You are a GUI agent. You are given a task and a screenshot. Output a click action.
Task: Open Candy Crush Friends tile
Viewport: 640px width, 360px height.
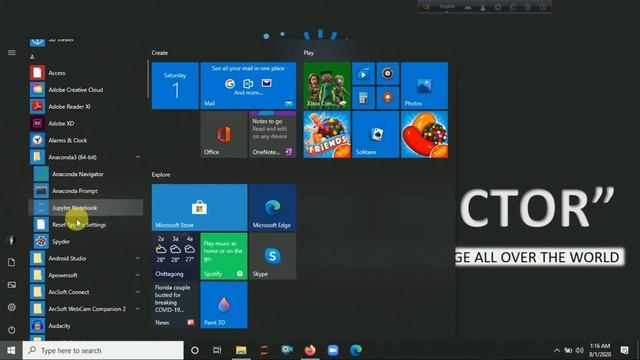327,134
